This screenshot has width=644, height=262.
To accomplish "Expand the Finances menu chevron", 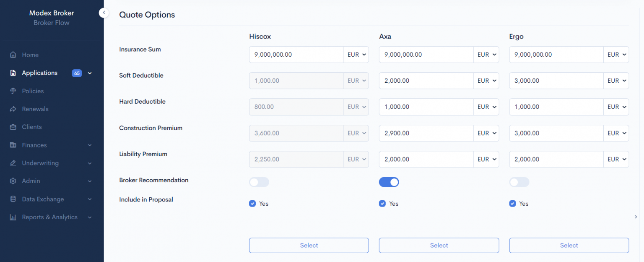I will tap(90, 145).
